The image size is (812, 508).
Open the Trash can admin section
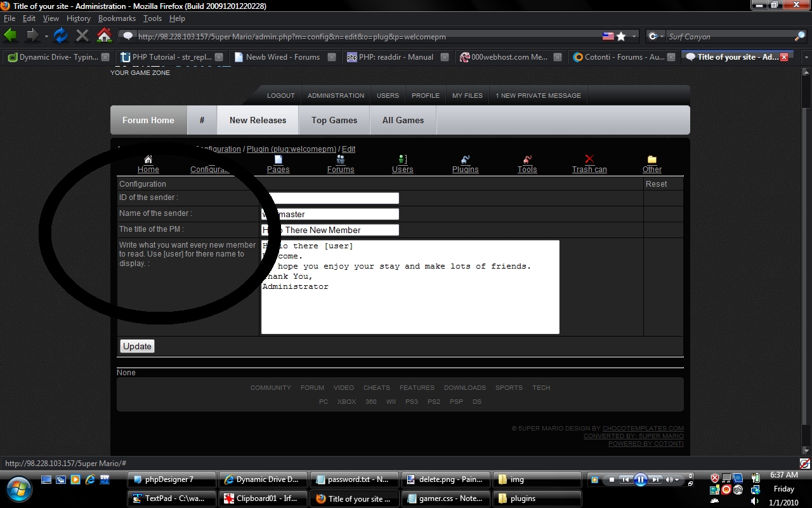pos(589,159)
